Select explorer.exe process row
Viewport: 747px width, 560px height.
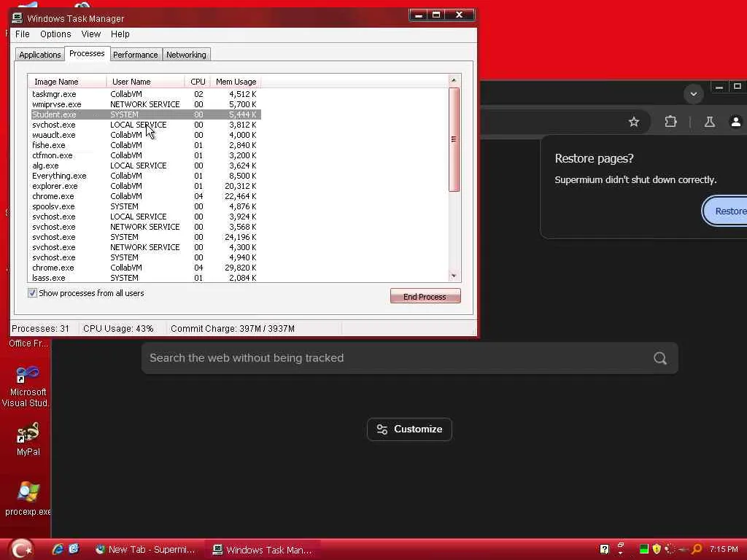(144, 186)
